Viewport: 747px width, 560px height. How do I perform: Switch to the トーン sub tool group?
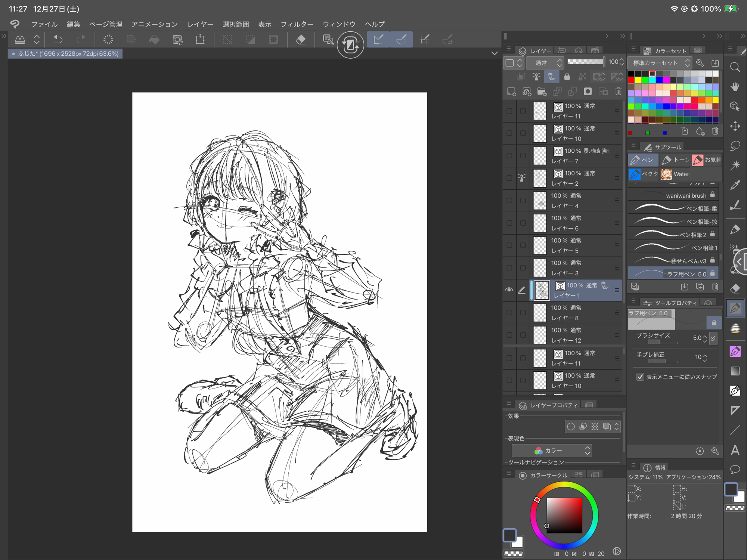tap(675, 160)
